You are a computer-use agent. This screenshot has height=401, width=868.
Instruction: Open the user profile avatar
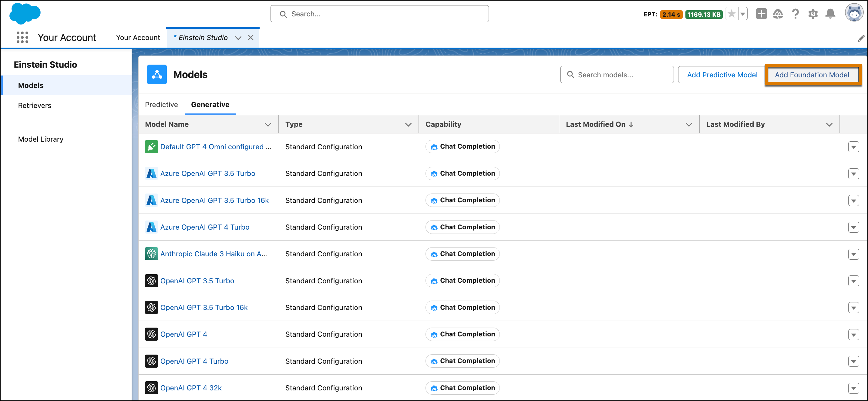point(854,13)
